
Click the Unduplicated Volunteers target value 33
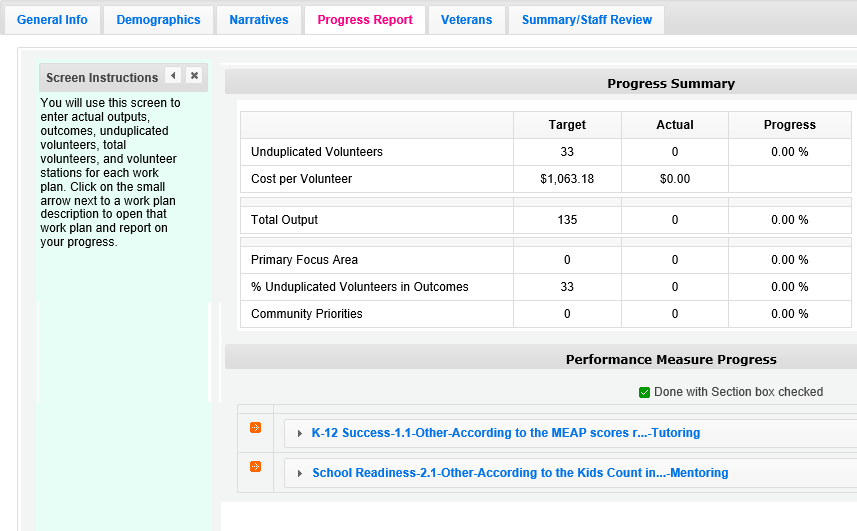point(567,152)
